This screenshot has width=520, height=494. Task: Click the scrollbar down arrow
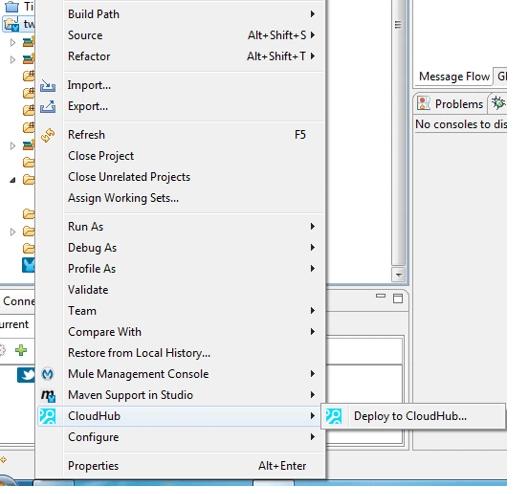398,275
